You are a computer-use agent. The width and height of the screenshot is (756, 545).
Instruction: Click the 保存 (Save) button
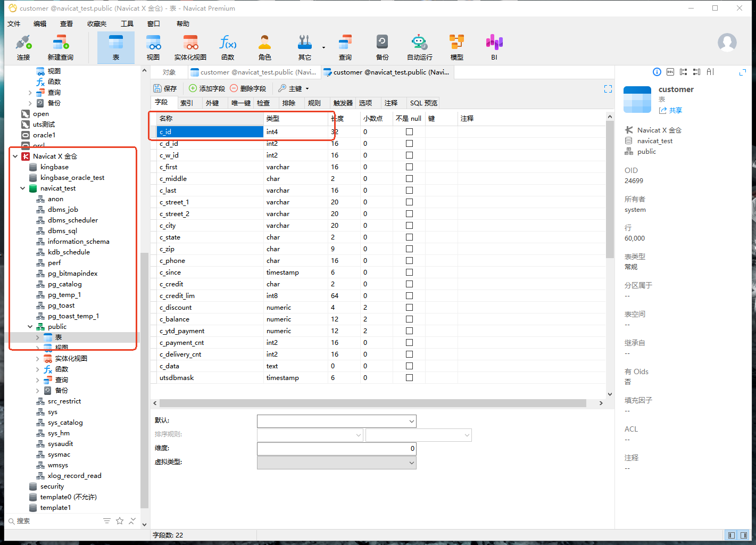[x=165, y=89]
